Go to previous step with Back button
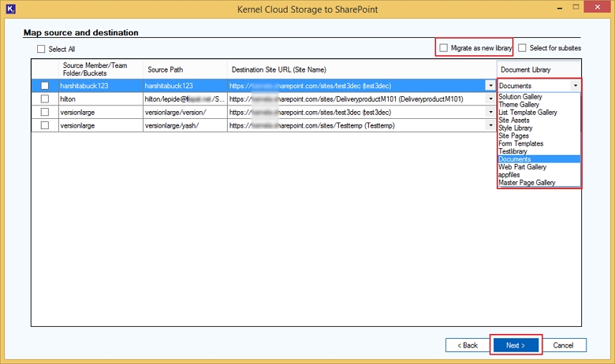 (468, 345)
